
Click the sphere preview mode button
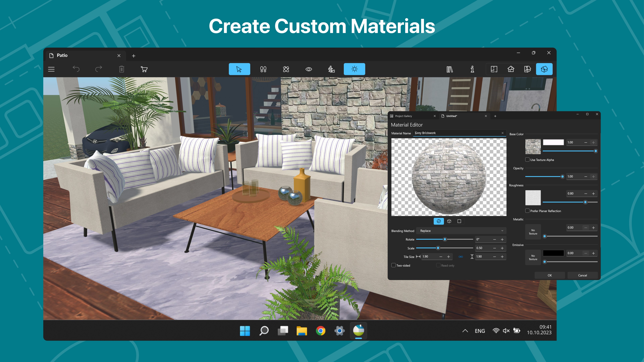(439, 221)
